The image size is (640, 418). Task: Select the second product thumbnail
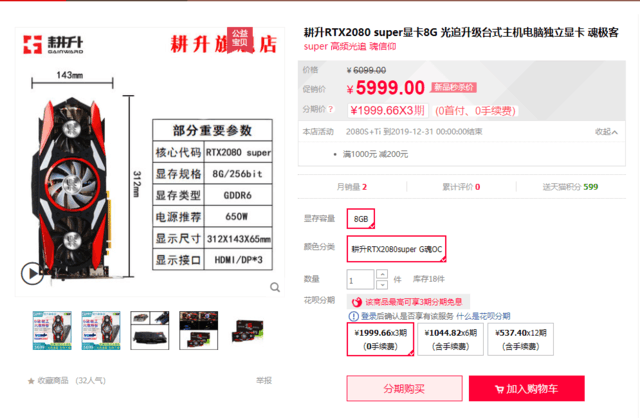point(101,330)
